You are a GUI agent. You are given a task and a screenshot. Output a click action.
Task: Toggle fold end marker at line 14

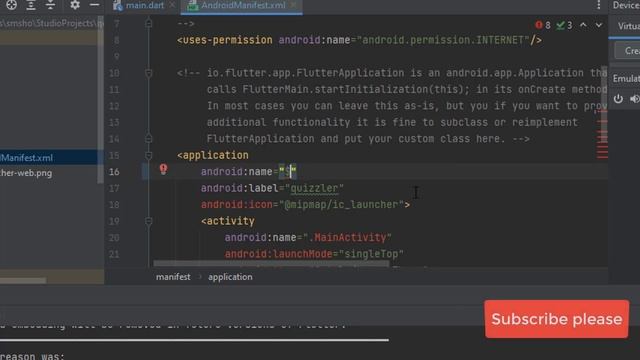point(149,139)
